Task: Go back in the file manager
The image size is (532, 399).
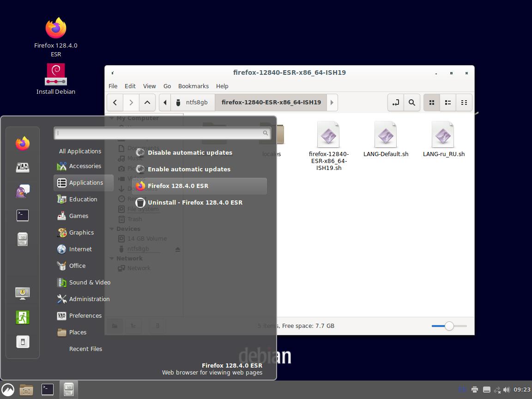Action: 115,103
